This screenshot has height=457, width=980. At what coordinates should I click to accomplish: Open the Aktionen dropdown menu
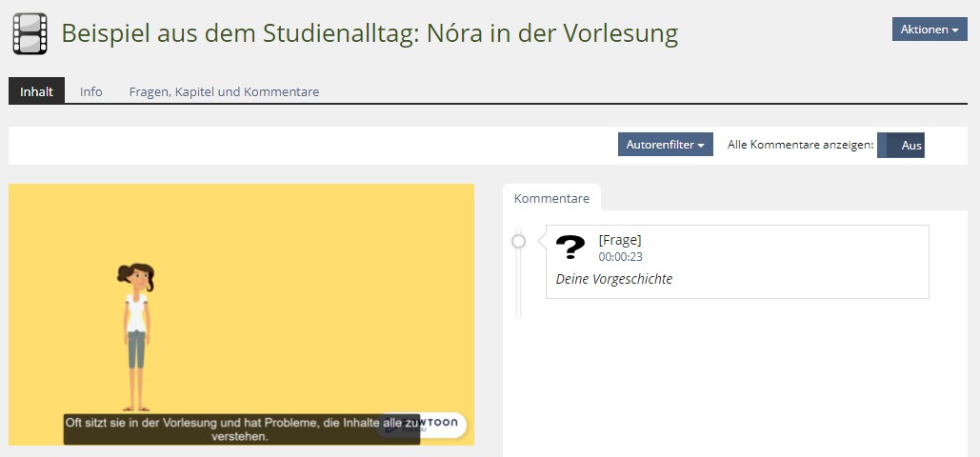929,30
